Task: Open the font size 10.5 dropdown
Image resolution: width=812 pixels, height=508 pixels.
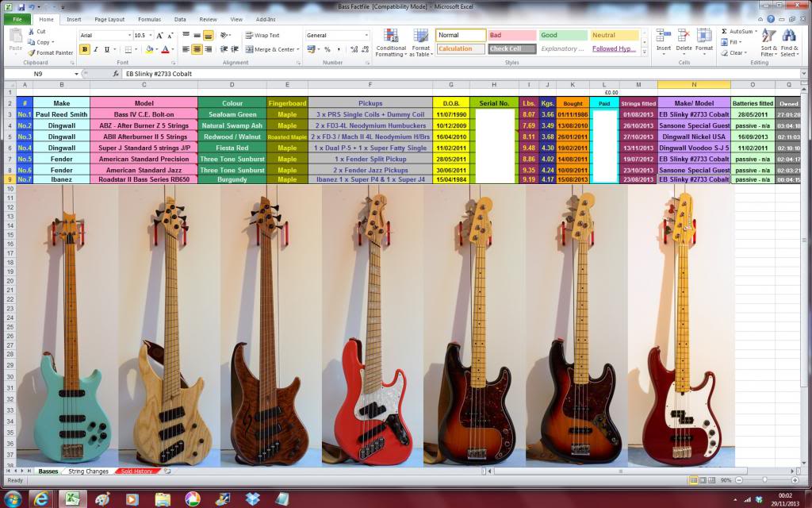Action: tap(151, 35)
